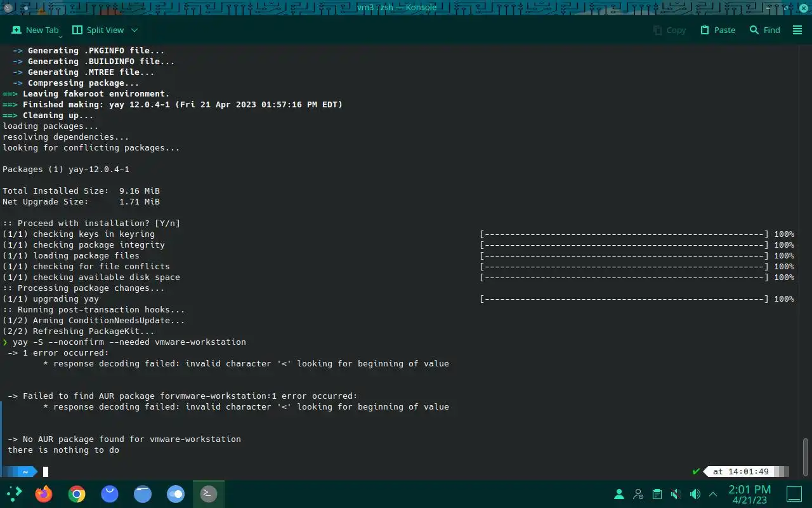
Task: Open a New Tab in Konsole
Action: tap(35, 30)
